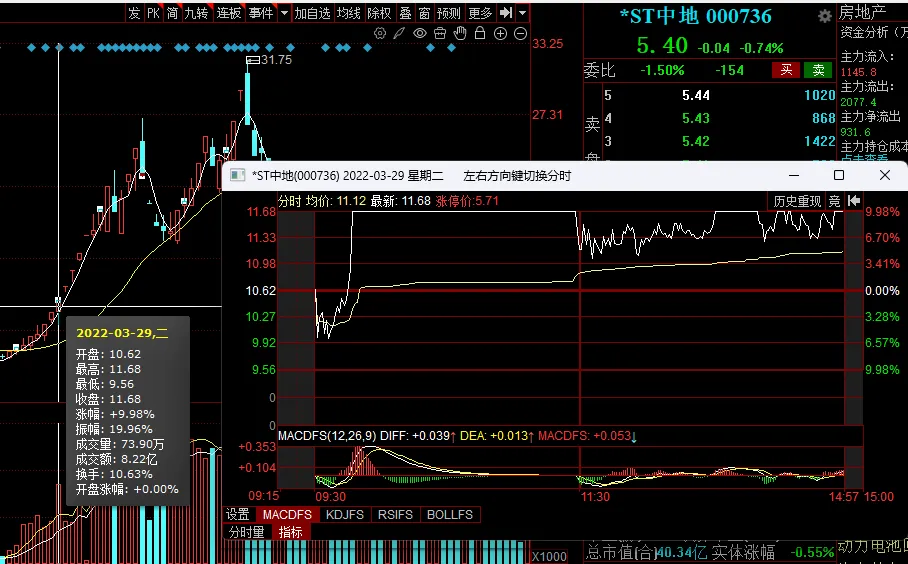Select sell level 5 price 5.44
The image size is (908, 564).
(x=695, y=96)
